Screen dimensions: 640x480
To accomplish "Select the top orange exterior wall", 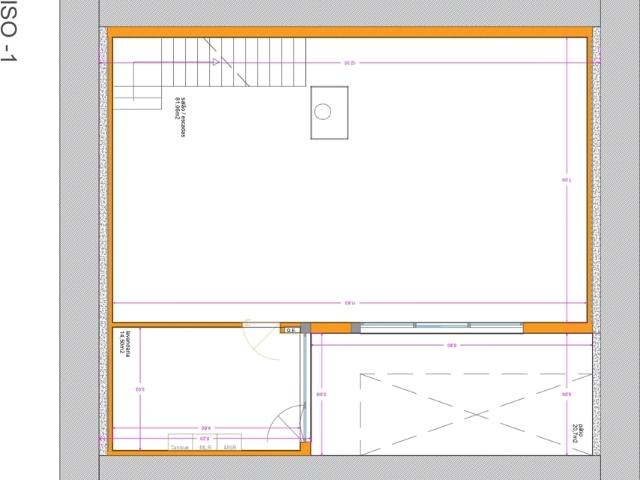I will [350, 32].
